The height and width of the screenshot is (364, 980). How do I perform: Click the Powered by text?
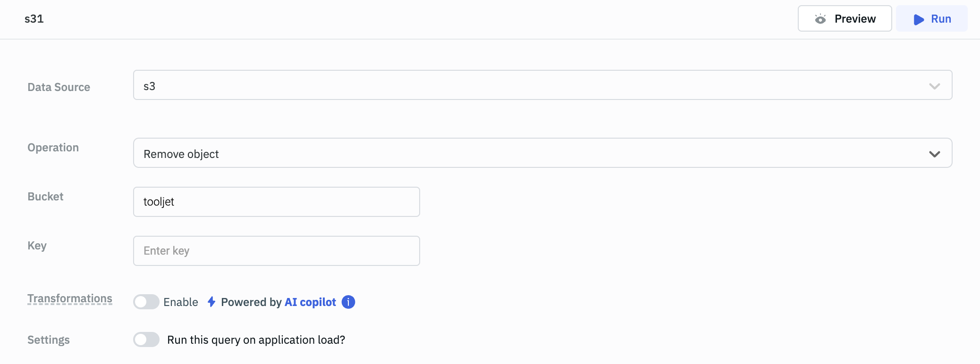tap(251, 302)
